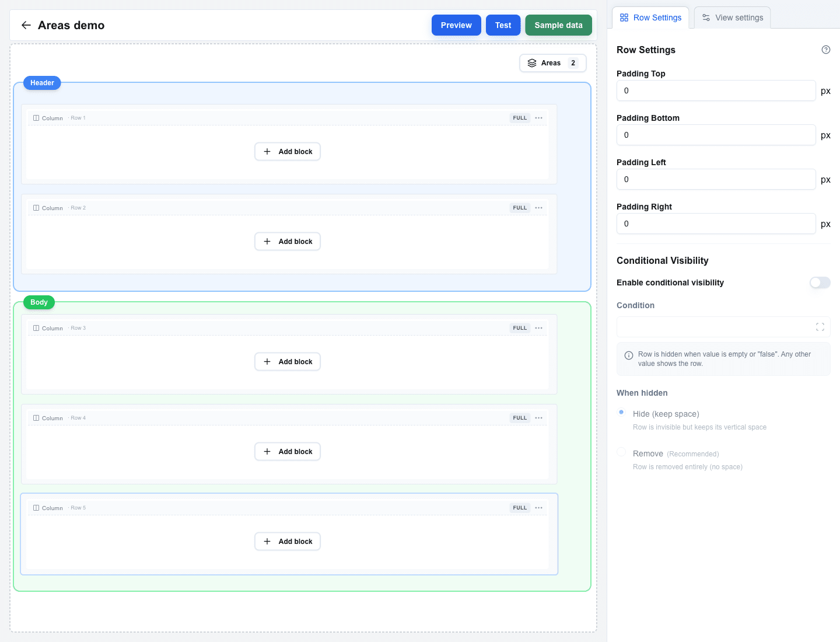Image resolution: width=840 pixels, height=642 pixels.
Task: Switch to the View settings tab
Action: tap(732, 18)
